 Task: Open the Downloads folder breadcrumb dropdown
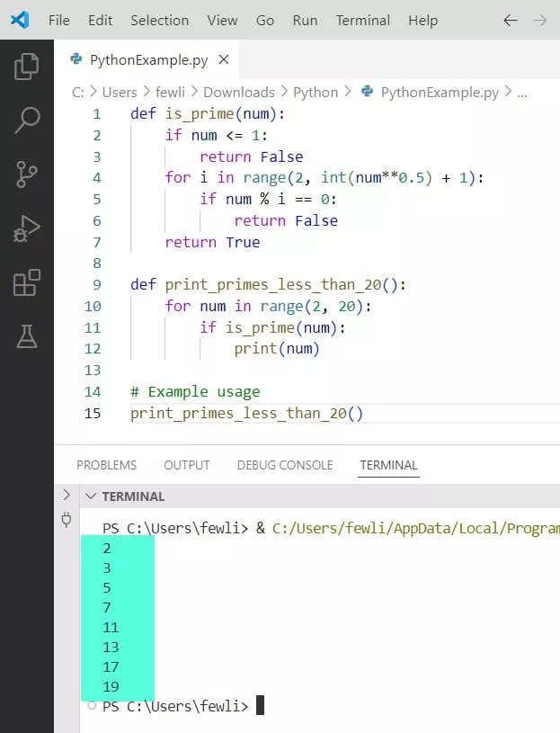[238, 92]
